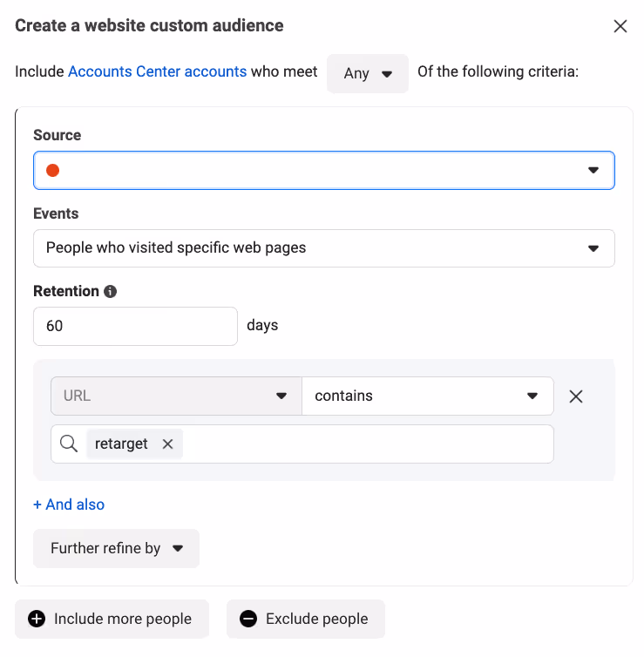Click the Exclude people button

(x=306, y=619)
